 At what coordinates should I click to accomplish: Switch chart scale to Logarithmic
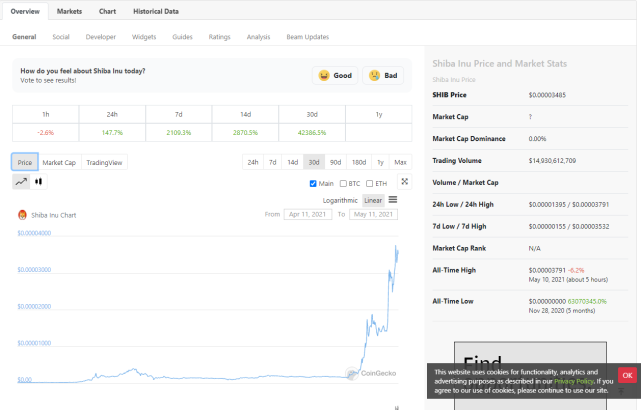(340, 200)
